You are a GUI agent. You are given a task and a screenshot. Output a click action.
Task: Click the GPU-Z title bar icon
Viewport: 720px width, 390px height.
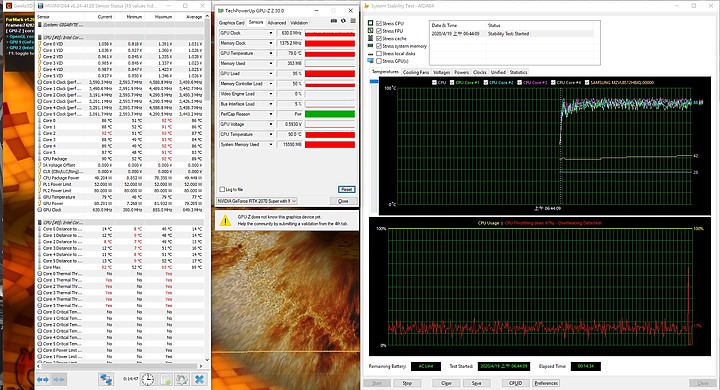(221, 10)
